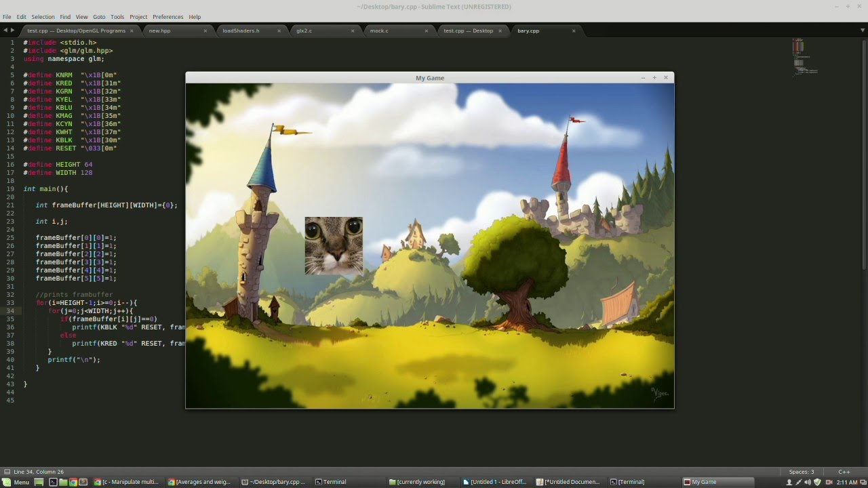
Task: Open the file manager folder launcher icon
Action: click(63, 482)
